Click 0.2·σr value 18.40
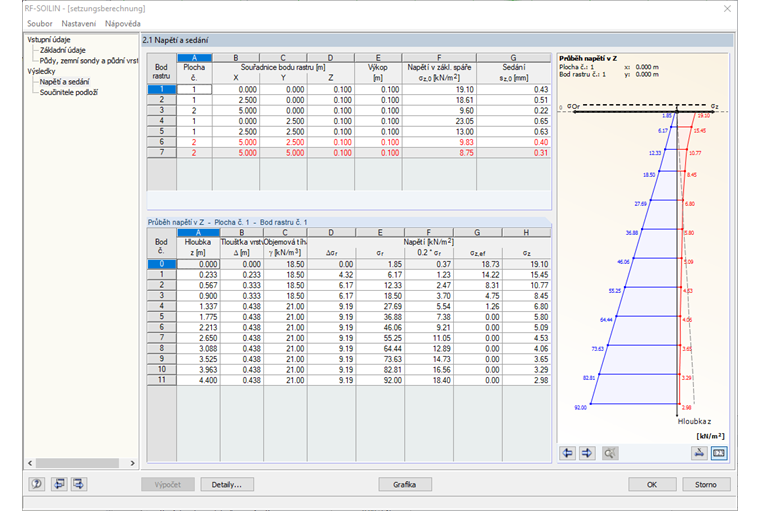 428,380
